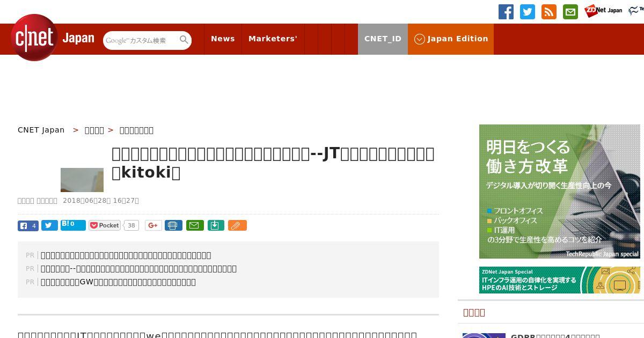Open the ZDNet Japan Special HPE banner

coord(560,280)
